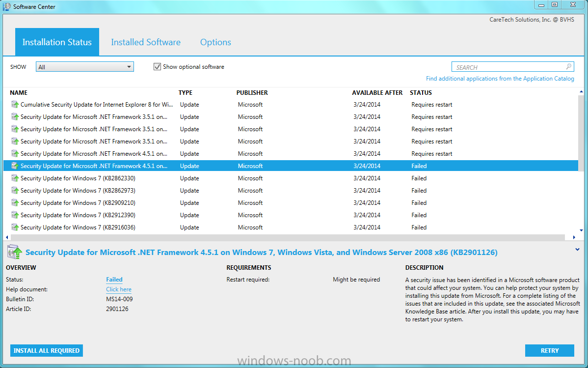Click horizontal scroll left arrow
This screenshot has height=368, width=588.
pos(7,237)
